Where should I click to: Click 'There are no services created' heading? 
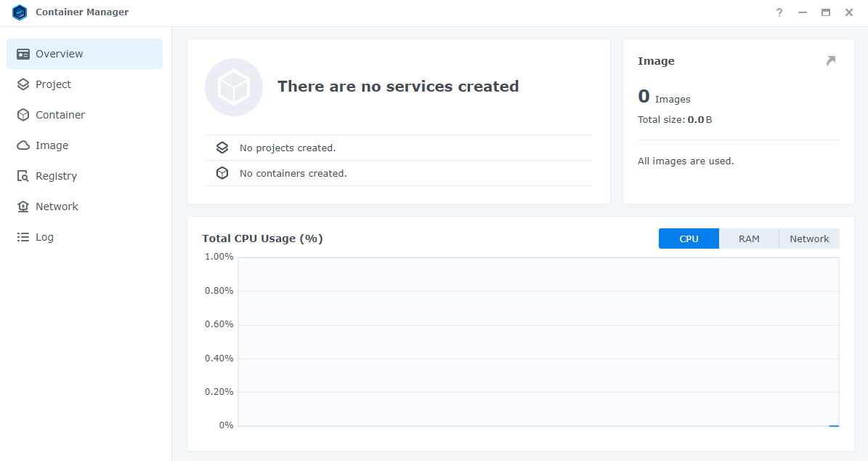398,87
